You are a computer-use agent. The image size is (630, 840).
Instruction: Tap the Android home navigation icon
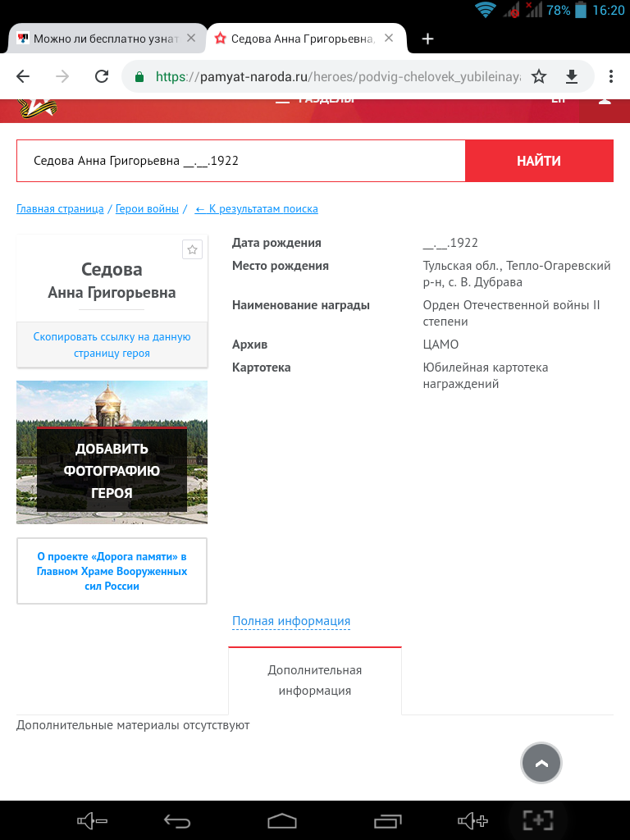click(x=282, y=820)
